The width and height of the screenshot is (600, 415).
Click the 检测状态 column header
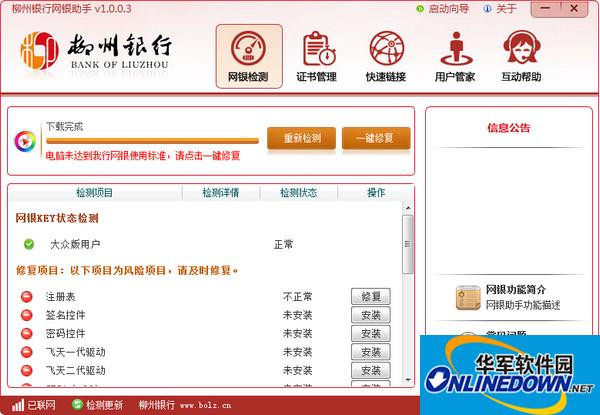(x=299, y=192)
